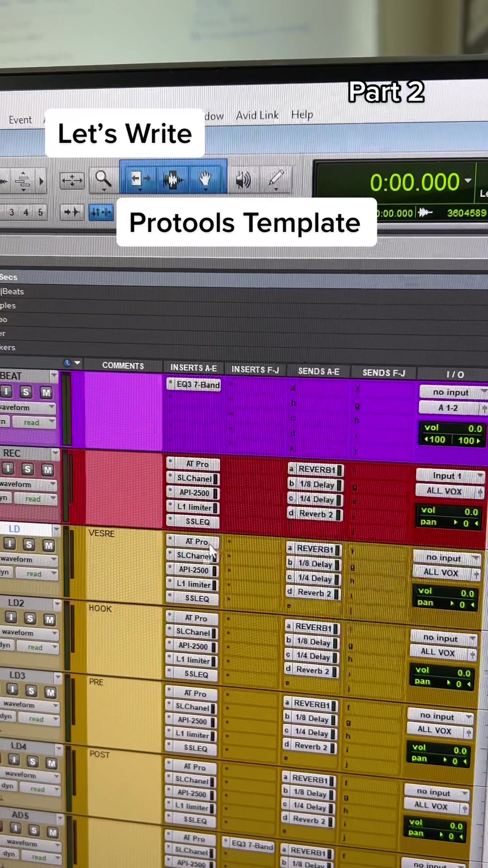
Task: Solo the LD track
Action: tap(29, 545)
